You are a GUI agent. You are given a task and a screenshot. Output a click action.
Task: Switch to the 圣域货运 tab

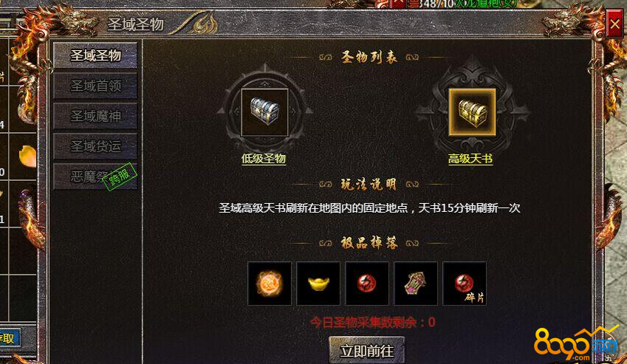point(95,146)
